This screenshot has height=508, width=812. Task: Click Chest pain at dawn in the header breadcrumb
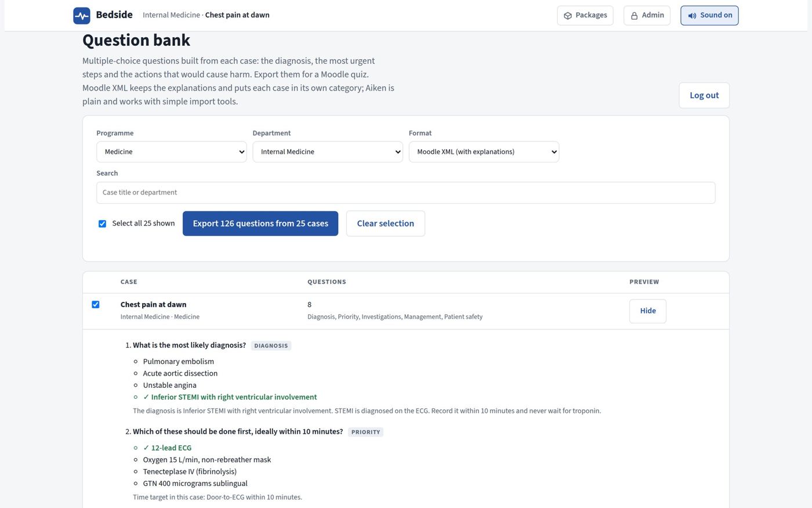click(237, 15)
